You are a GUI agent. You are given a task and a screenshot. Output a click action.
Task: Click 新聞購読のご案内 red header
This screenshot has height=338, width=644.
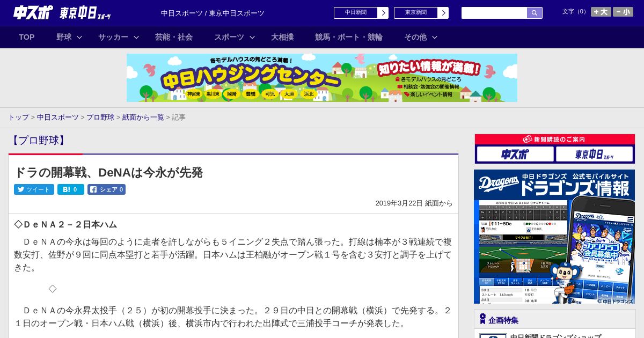555,139
